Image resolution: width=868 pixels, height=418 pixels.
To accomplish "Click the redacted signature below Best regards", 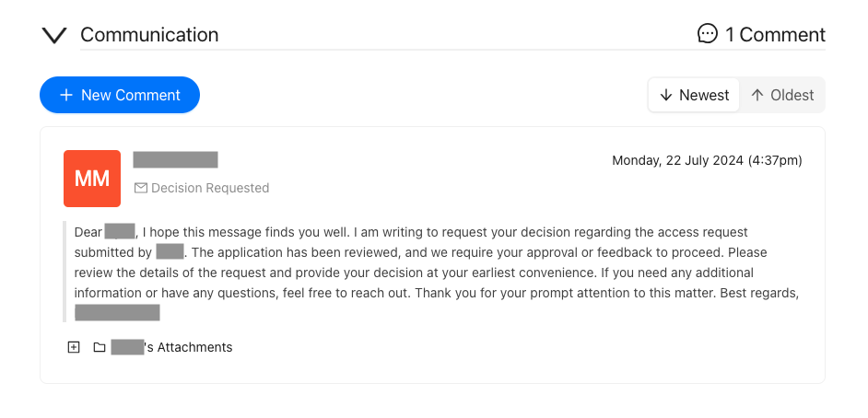I will pyautogui.click(x=117, y=312).
